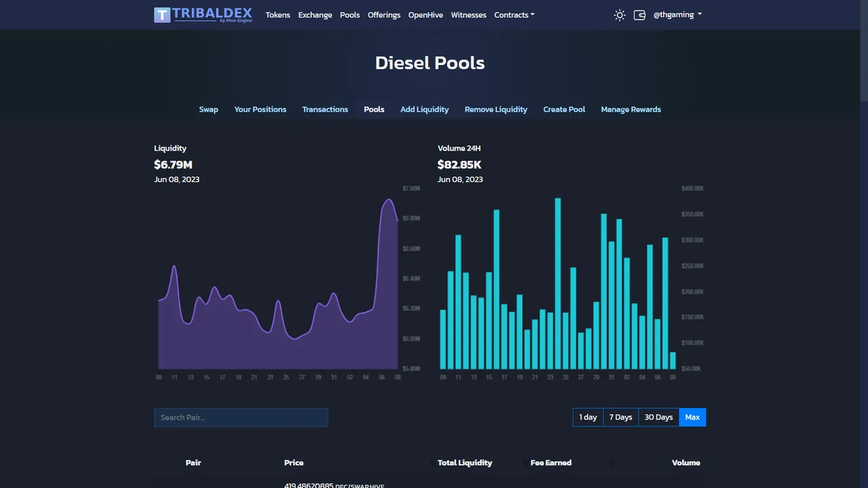Image resolution: width=868 pixels, height=488 pixels.
Task: Go to Create Pool tab
Action: pyautogui.click(x=564, y=109)
